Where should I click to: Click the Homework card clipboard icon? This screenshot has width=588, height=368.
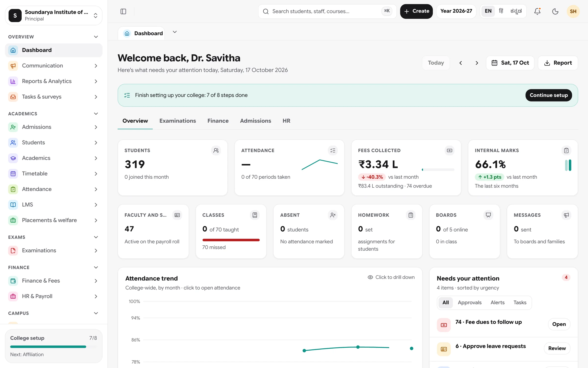click(x=411, y=215)
